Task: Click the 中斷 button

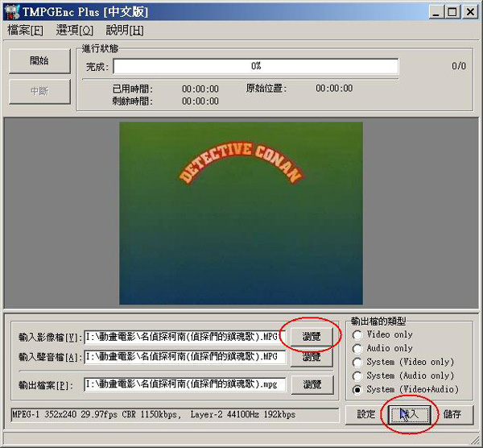Action: [39, 91]
